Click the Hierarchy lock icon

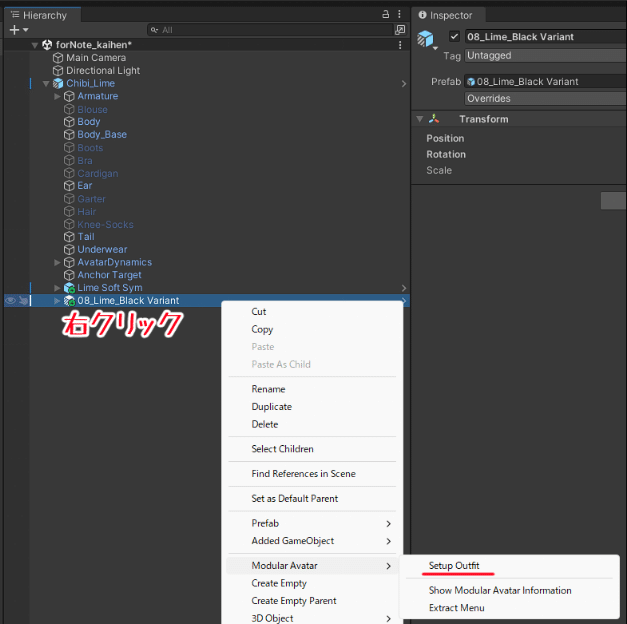pyautogui.click(x=385, y=14)
